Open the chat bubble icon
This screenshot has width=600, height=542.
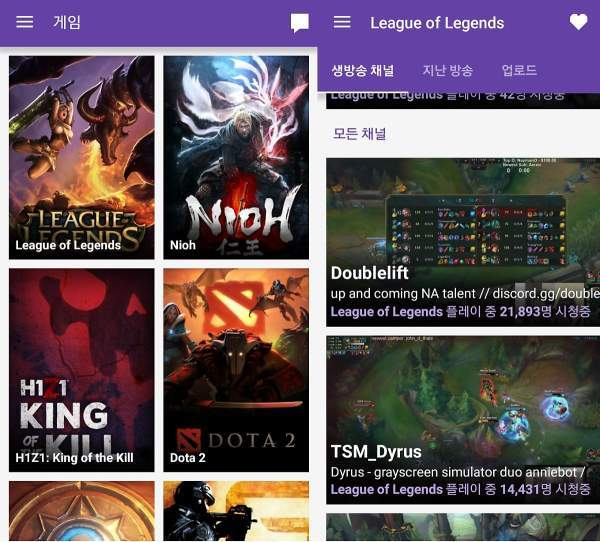point(300,23)
